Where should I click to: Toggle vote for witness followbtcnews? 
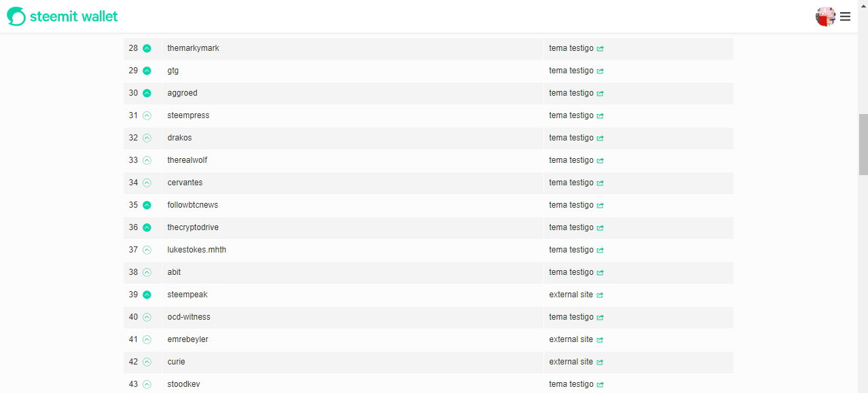tap(147, 205)
